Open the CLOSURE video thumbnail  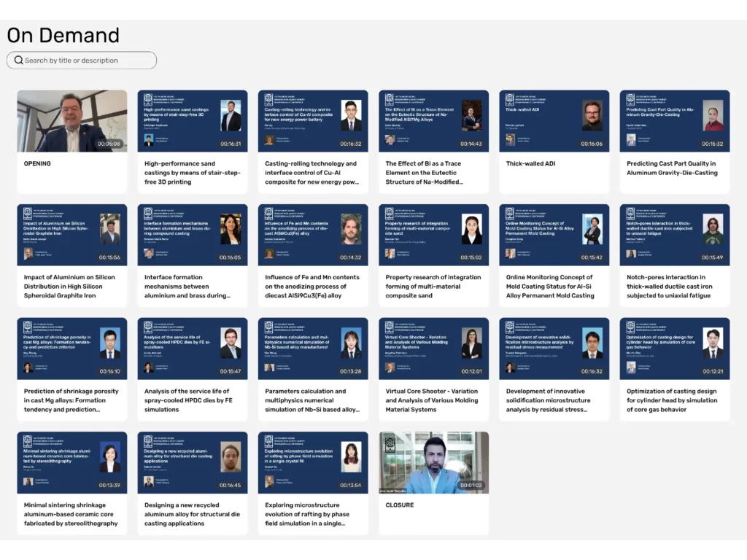pos(433,462)
